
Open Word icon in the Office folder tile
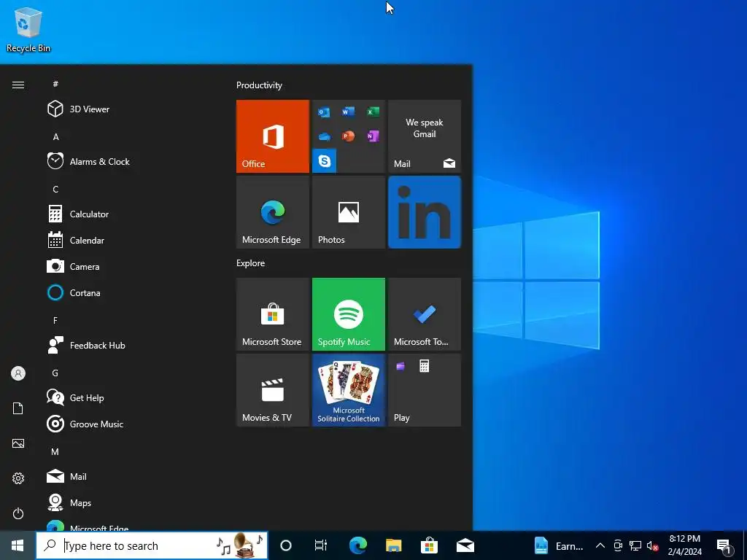tap(348, 112)
